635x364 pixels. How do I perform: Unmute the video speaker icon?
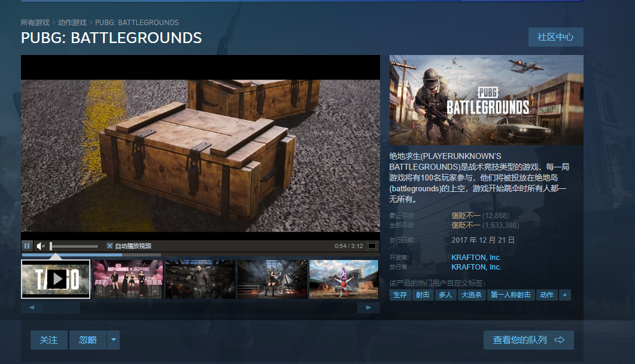(41, 246)
